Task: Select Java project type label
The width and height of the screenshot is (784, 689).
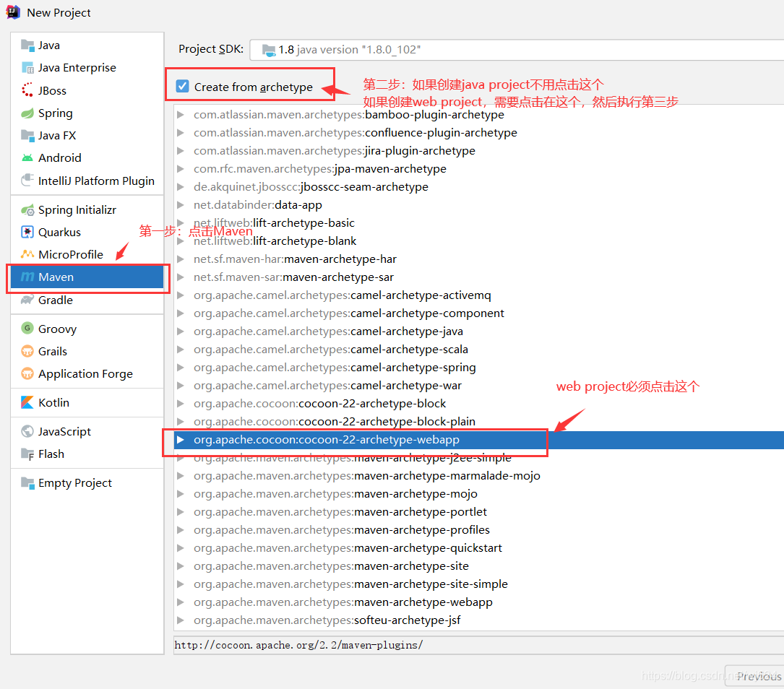Action: [49, 45]
